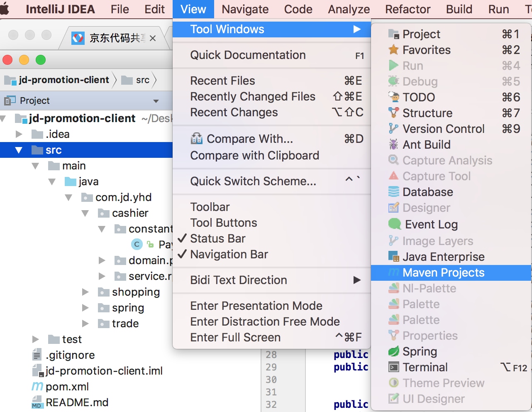Select pom.xml in project tree

[86, 387]
